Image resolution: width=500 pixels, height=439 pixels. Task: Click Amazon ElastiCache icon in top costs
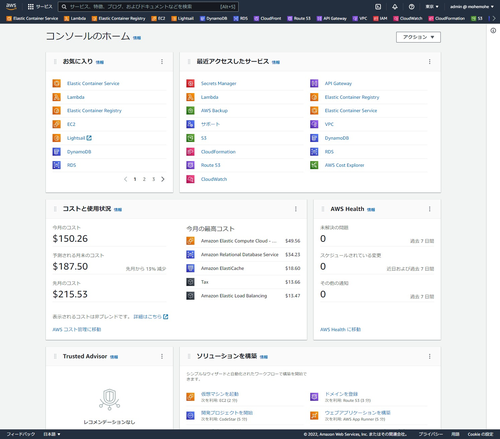190,268
